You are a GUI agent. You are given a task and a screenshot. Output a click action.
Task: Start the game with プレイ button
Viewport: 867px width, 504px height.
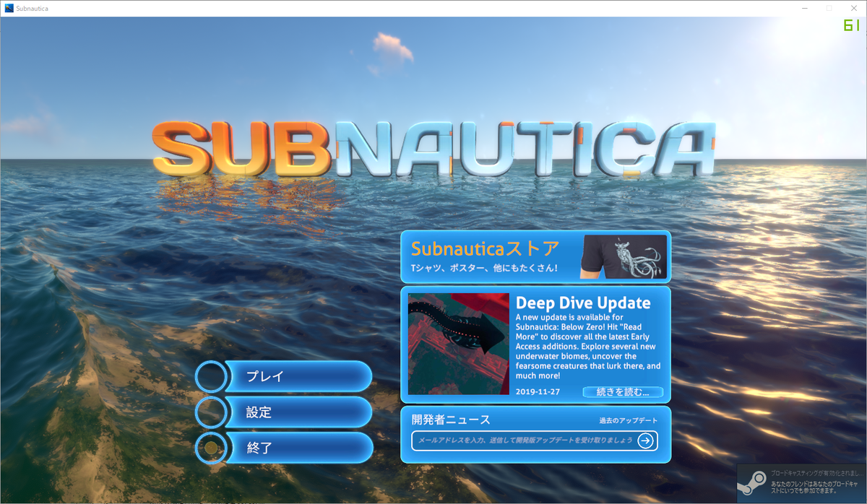pos(299,376)
